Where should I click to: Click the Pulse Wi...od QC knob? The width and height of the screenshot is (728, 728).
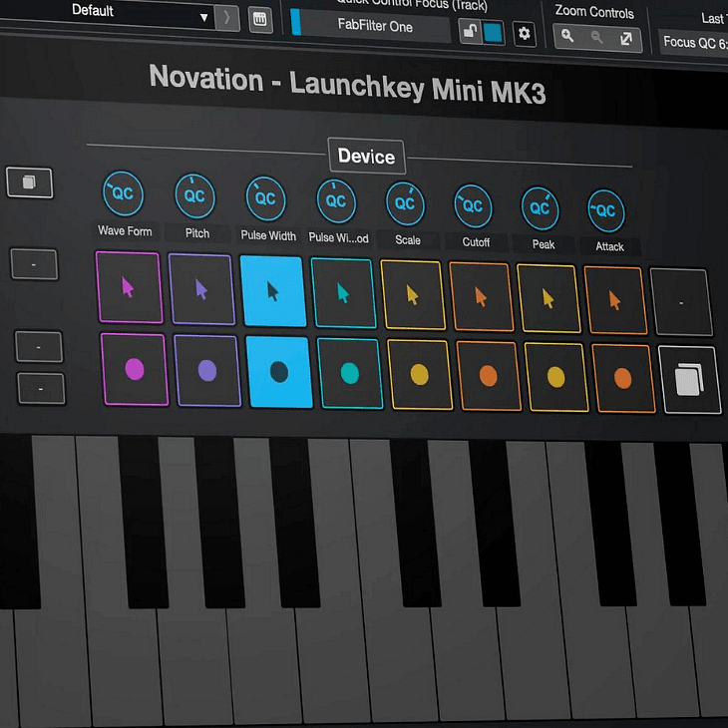pos(336,201)
